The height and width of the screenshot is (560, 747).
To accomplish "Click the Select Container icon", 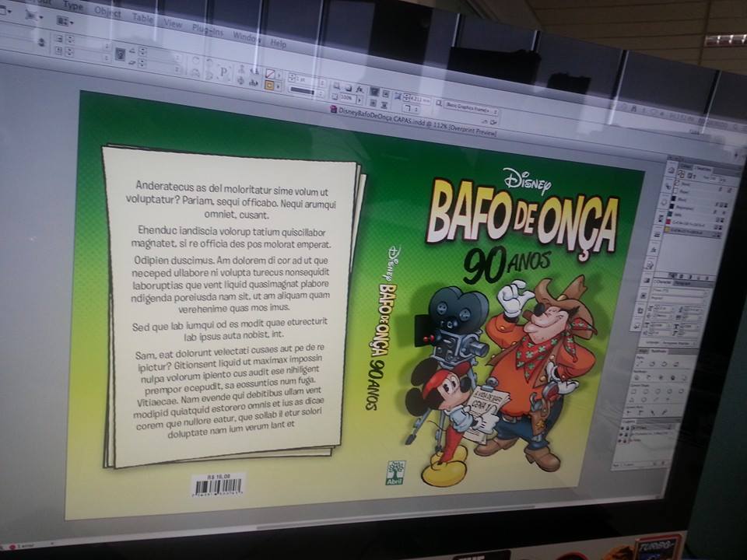I will (241, 69).
